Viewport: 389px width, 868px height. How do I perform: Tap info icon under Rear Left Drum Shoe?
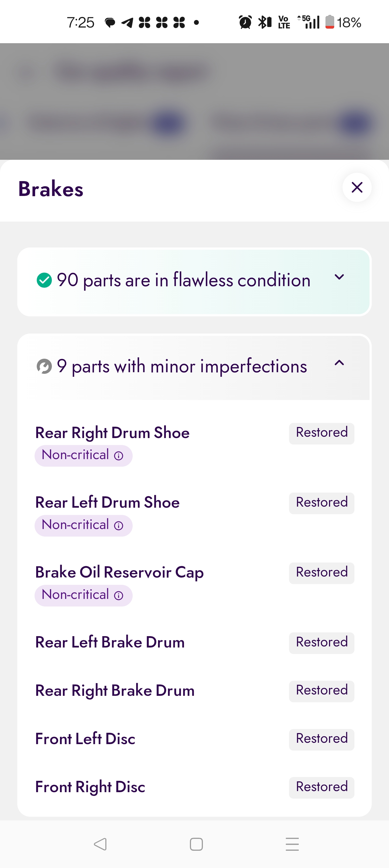118,526
